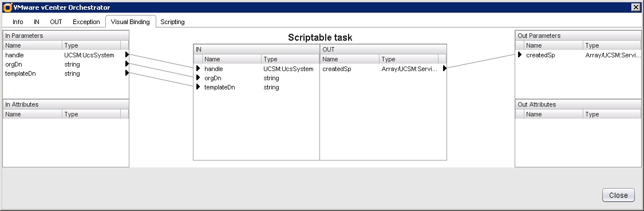The height and width of the screenshot is (211, 644).
Task: Click the vCenter Orchestrator logo icon
Action: [x=7, y=7]
